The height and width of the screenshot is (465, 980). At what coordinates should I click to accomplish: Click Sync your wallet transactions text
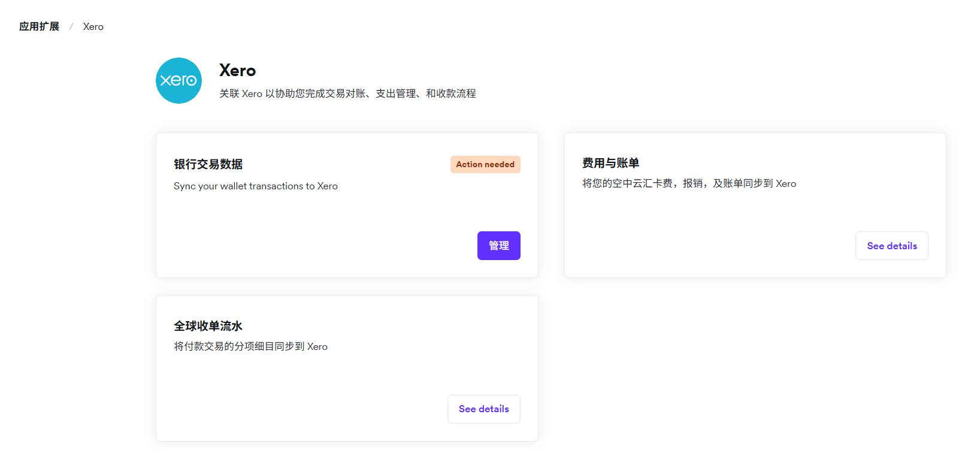pos(255,186)
